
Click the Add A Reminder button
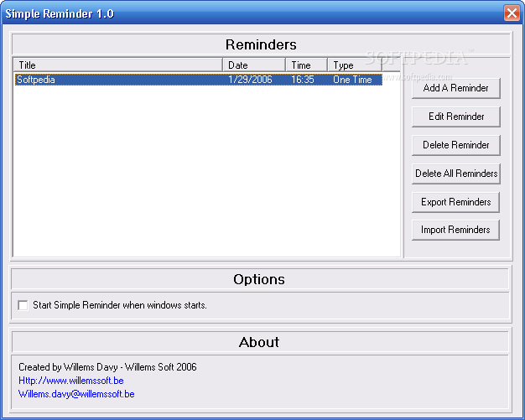[455, 88]
